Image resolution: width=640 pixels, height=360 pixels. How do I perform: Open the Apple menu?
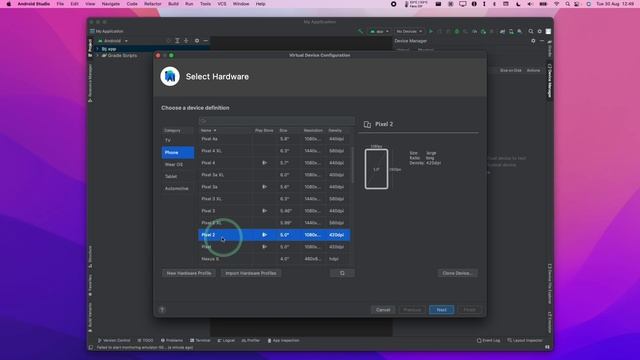coord(8,4)
